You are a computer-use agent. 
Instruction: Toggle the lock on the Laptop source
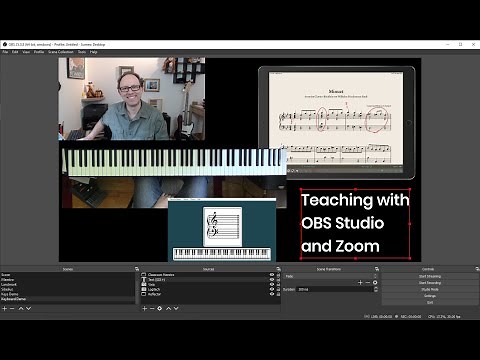point(278,289)
